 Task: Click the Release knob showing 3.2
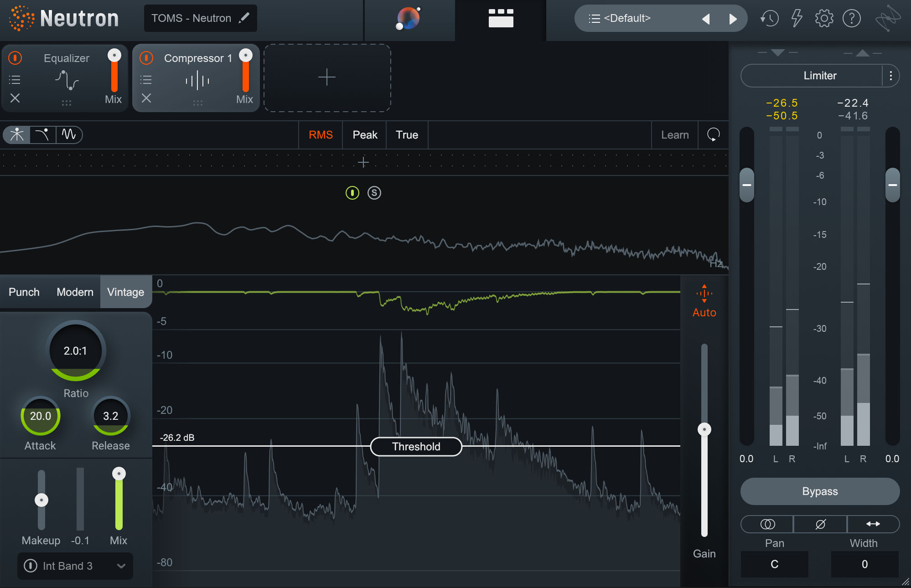tap(111, 416)
